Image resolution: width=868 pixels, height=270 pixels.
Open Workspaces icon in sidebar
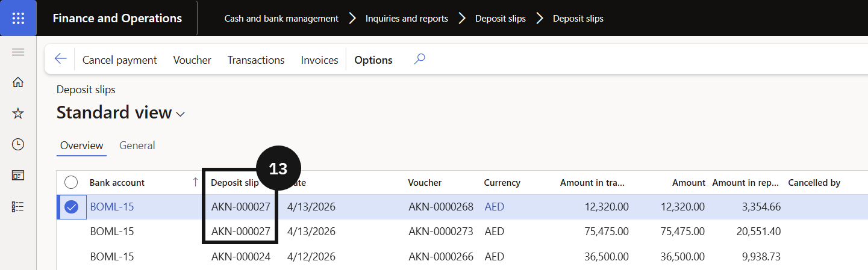[18, 176]
